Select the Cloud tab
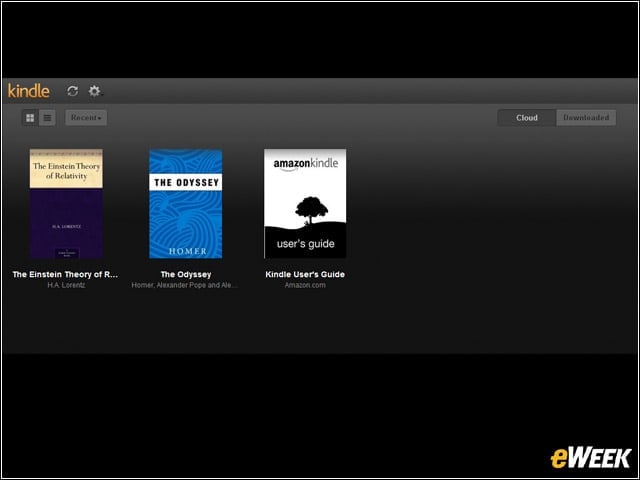This screenshot has height=480, width=640. click(527, 118)
